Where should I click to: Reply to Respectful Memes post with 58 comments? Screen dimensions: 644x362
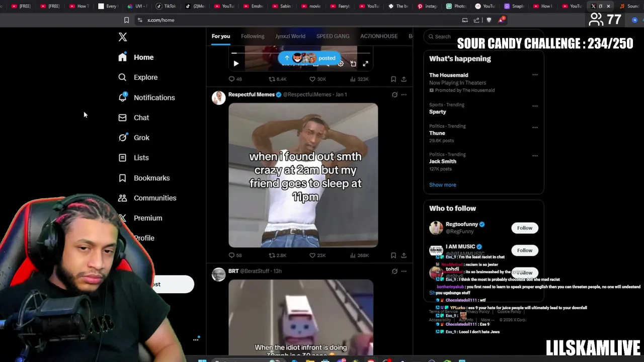235,255
